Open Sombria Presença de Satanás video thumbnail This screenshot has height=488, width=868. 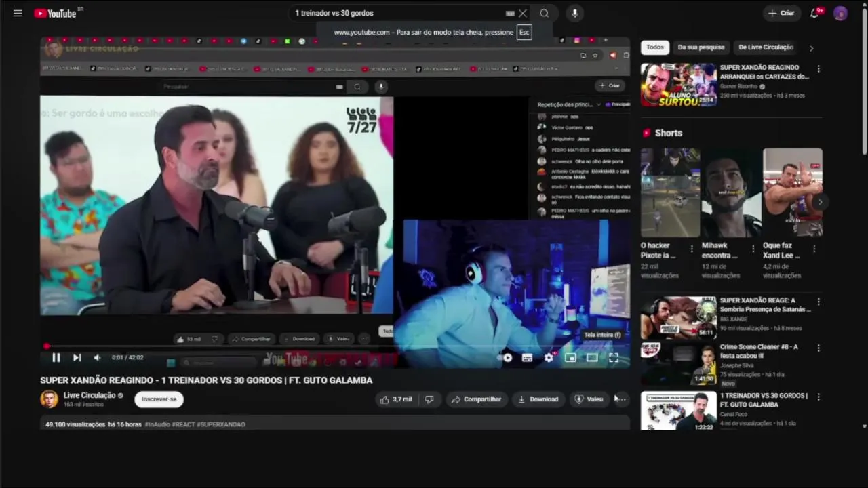click(678, 317)
